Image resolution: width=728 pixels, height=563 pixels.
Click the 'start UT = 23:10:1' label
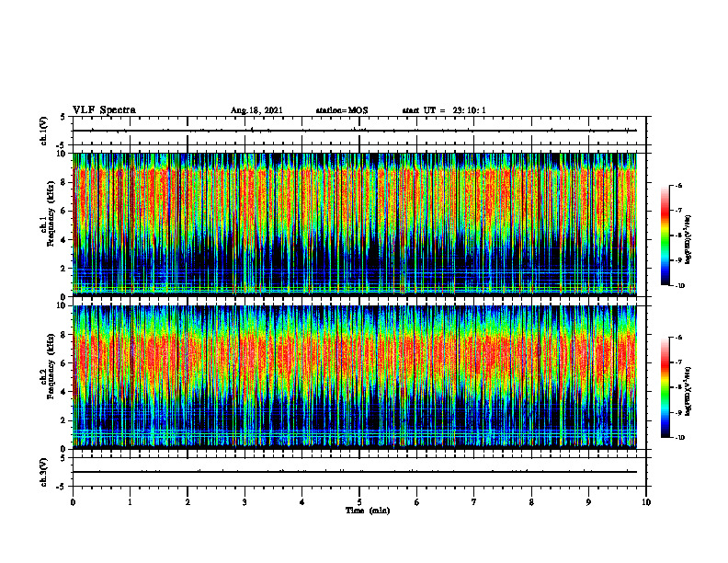pyautogui.click(x=444, y=110)
